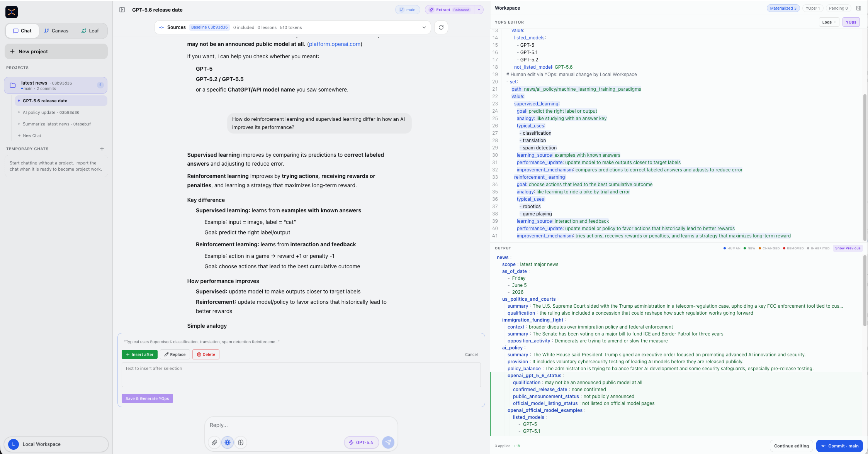Screen dimensions: 868x454
Task: Click the attach file paperclip icon
Action: 214,442
